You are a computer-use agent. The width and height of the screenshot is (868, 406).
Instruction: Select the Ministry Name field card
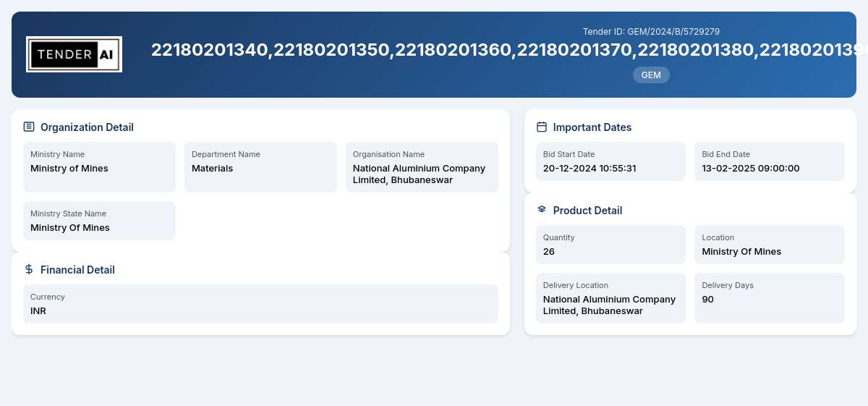[99, 167]
